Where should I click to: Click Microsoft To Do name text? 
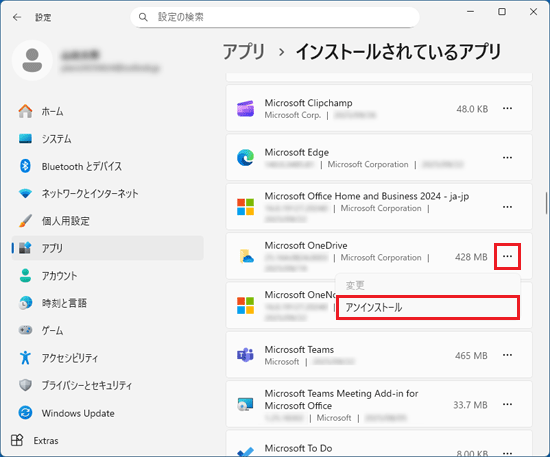pos(298,448)
